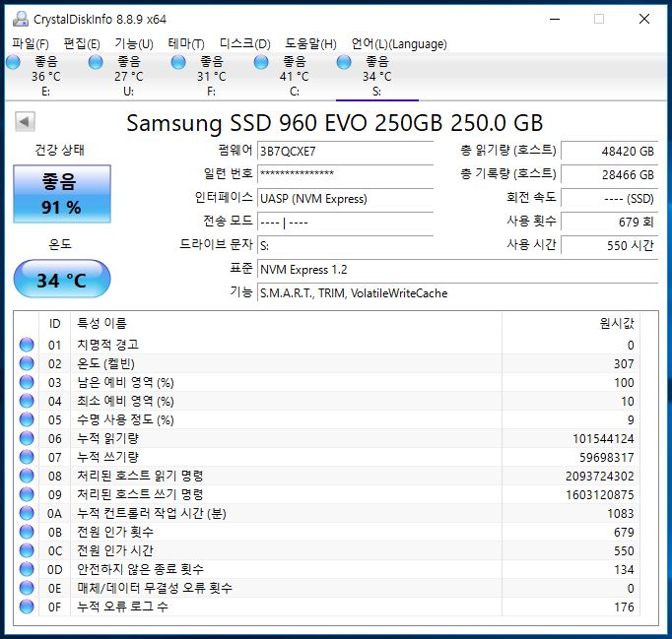Click status orb for attribute 0C 전원 인가 시간

pos(27,550)
